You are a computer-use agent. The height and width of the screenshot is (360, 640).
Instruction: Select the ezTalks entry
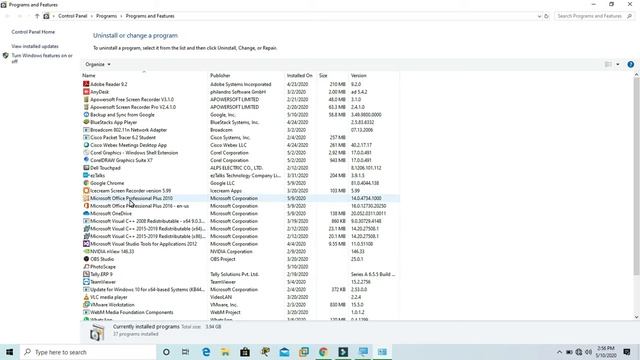click(x=240, y=176)
